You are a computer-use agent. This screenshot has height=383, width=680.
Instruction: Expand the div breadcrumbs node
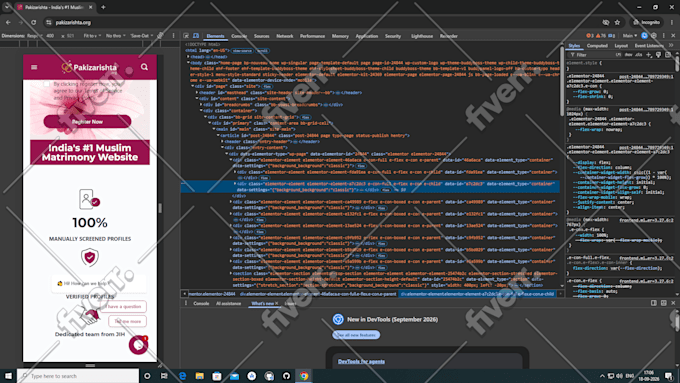tap(201, 105)
